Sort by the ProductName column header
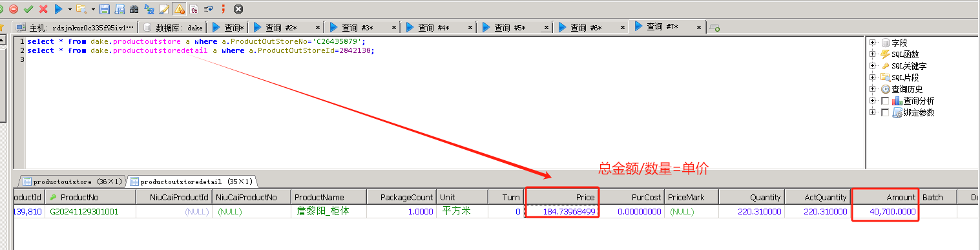Screen dimensions: 980x250 (329, 197)
